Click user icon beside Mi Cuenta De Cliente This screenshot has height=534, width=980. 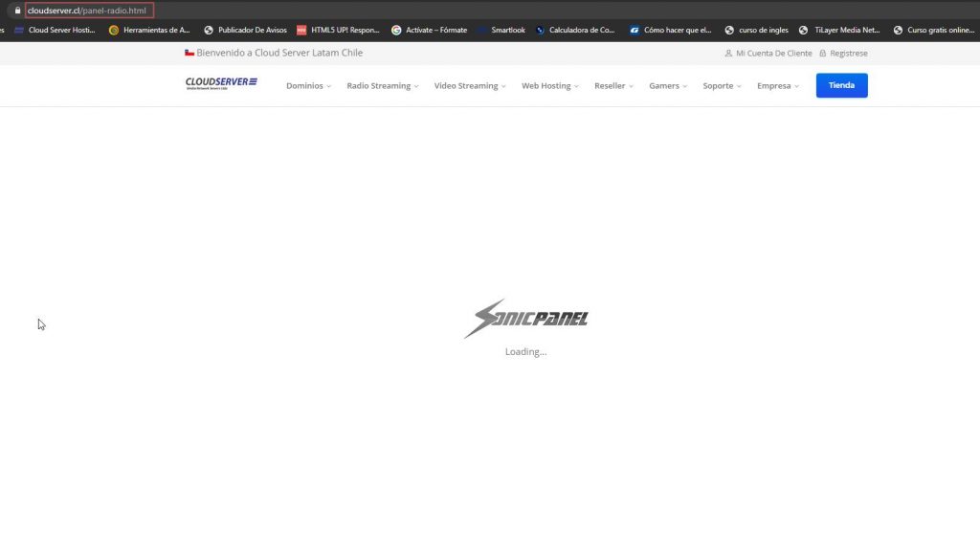728,54
